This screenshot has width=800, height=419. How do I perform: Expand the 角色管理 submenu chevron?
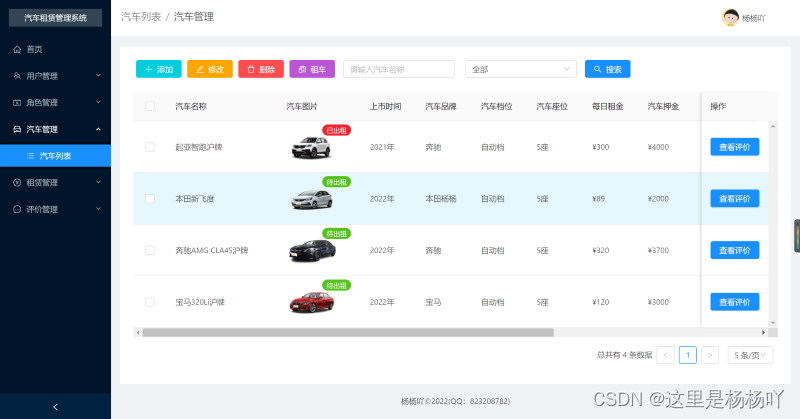pyautogui.click(x=98, y=102)
